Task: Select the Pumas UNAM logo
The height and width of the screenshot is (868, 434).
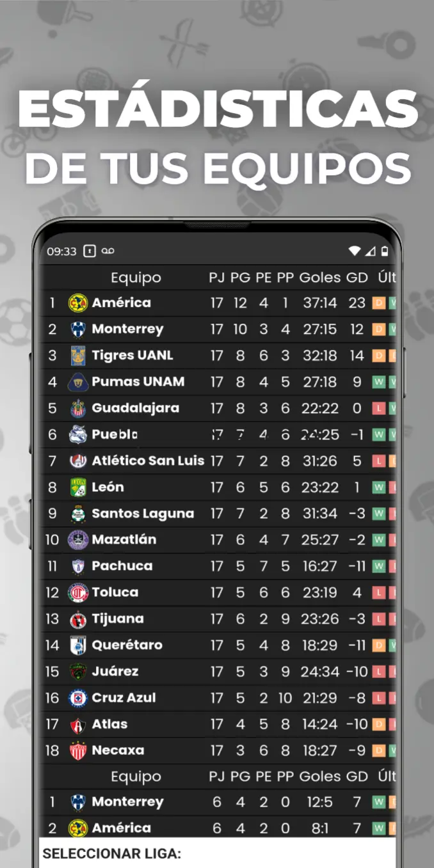Action: coord(77,382)
